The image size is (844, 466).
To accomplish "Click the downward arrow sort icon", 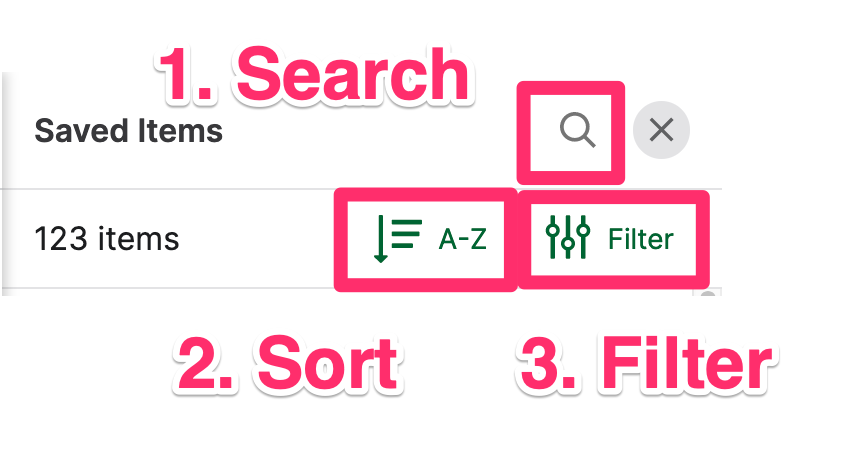I will click(x=381, y=239).
